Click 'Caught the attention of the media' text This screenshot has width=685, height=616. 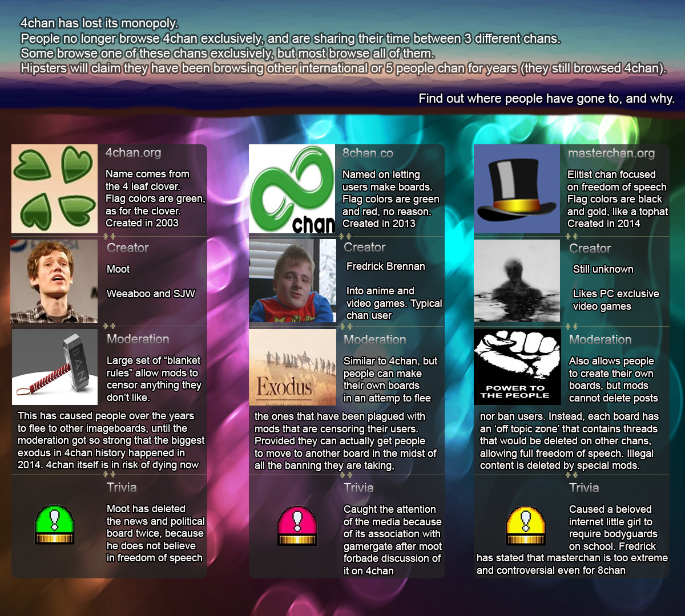393,540
